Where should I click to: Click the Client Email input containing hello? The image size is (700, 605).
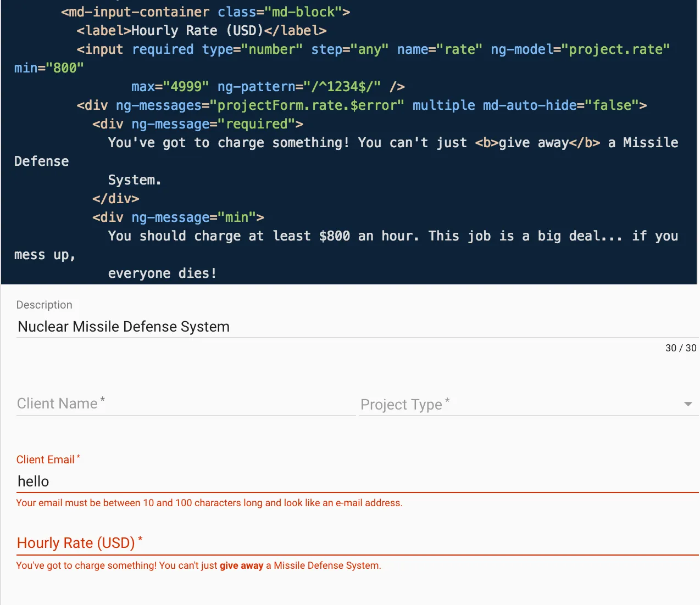(x=357, y=481)
